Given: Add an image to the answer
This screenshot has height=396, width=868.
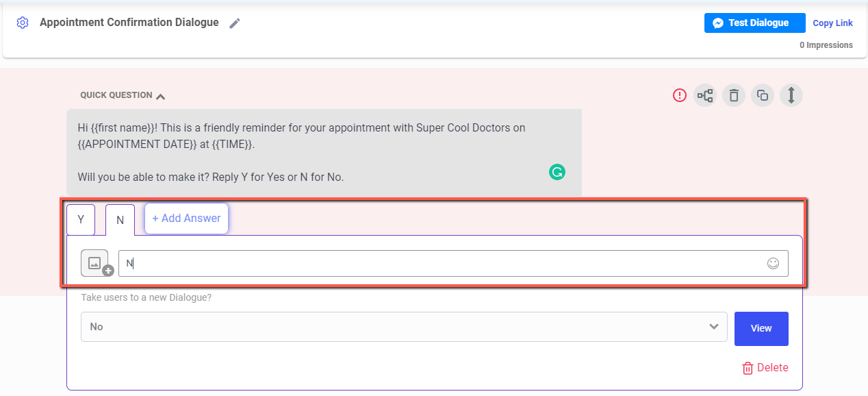Looking at the screenshot, I should (x=94, y=263).
